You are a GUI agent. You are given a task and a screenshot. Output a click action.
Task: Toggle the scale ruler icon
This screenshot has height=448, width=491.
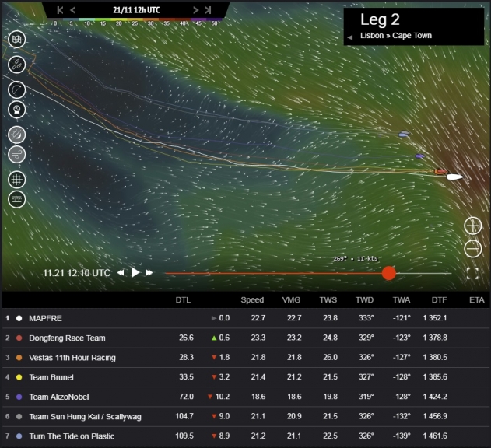16,199
